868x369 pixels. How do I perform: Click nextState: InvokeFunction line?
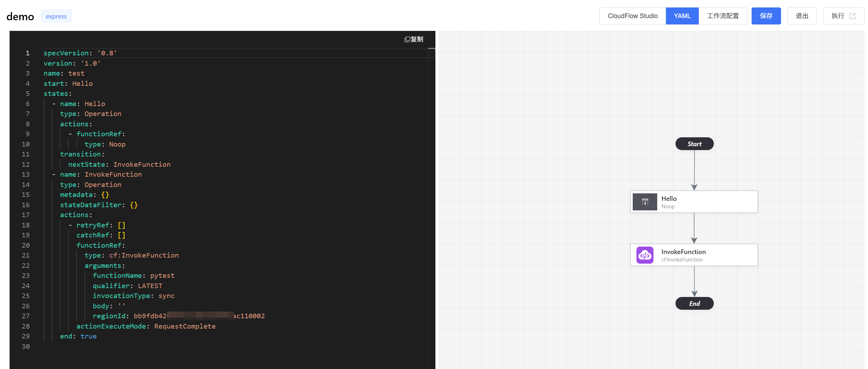click(119, 164)
